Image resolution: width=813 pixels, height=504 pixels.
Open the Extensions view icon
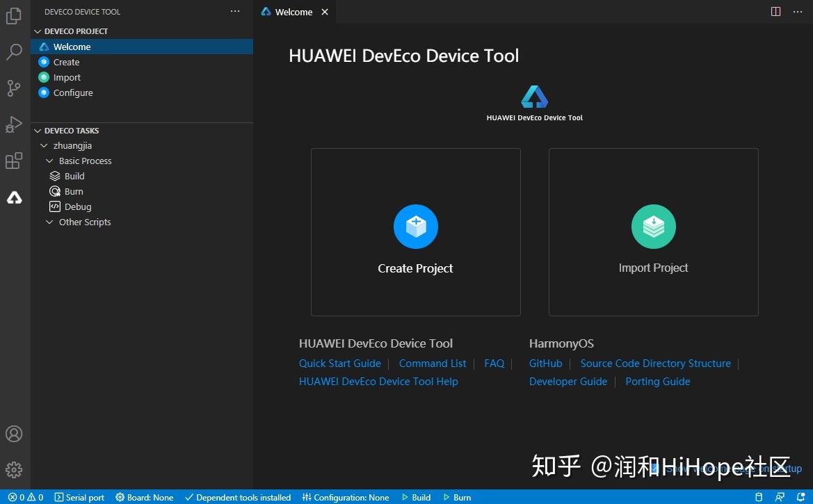15,161
